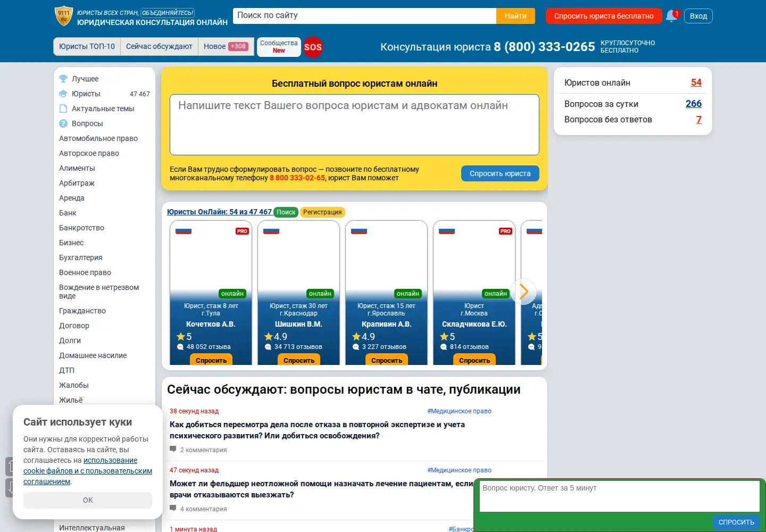Image resolution: width=766 pixels, height=532 pixels.
Task: Open lawyer photo of Шишкин В.М.
Action: [x=299, y=261]
